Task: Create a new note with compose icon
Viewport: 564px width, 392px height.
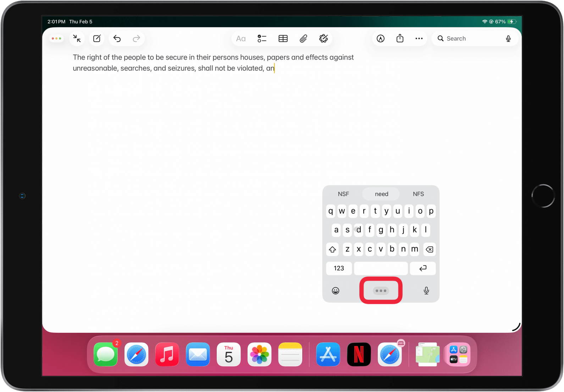Action: point(97,38)
